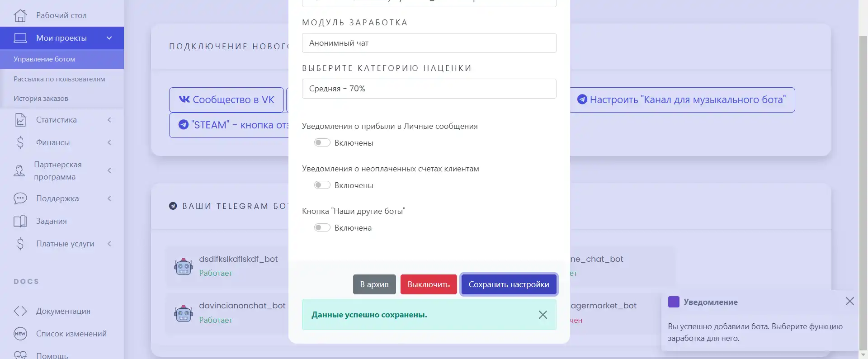The width and height of the screenshot is (868, 359).
Task: Click the code brackets icon for Документация
Action: click(x=20, y=311)
